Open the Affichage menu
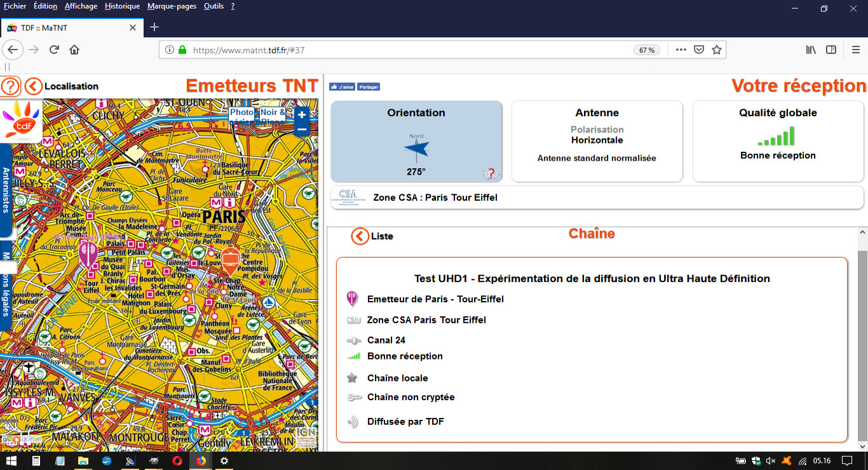Image resolution: width=868 pixels, height=470 pixels. point(81,6)
